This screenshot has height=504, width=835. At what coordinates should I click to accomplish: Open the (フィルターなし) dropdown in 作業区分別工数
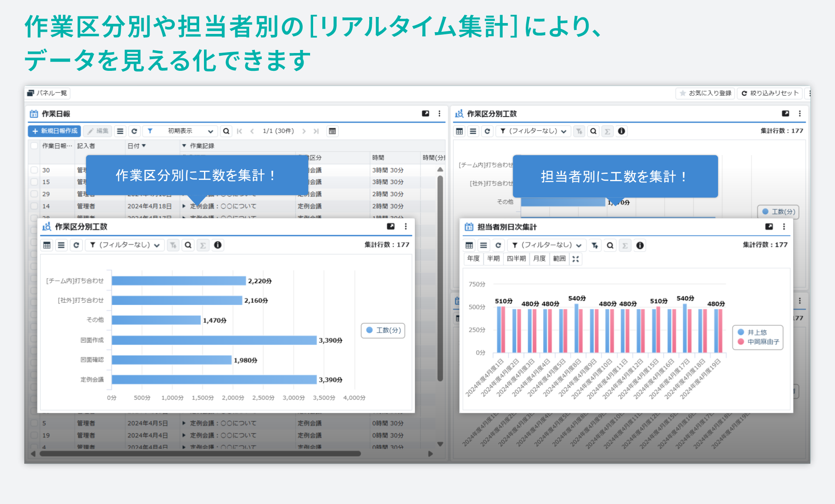pos(124,245)
